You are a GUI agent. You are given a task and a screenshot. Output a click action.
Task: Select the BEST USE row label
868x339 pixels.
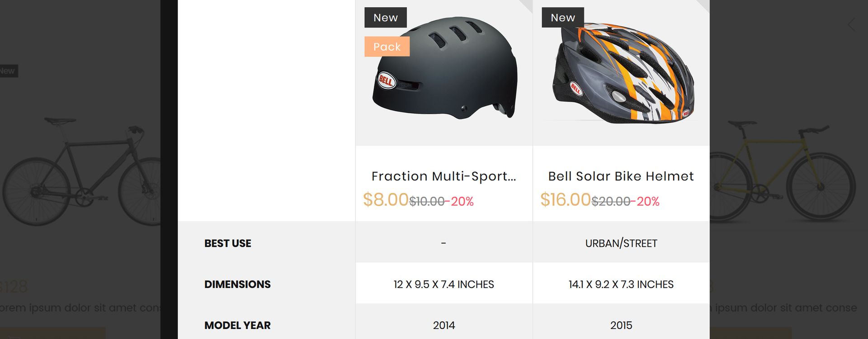(x=227, y=243)
